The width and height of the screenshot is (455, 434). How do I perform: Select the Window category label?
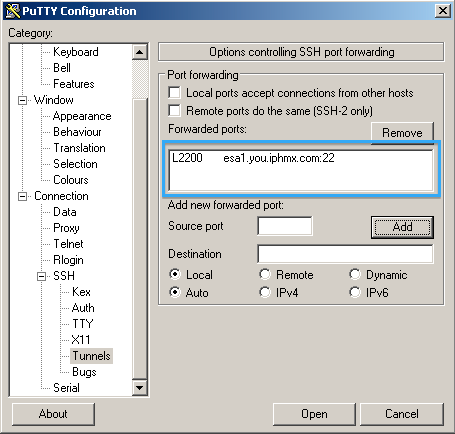pos(54,100)
